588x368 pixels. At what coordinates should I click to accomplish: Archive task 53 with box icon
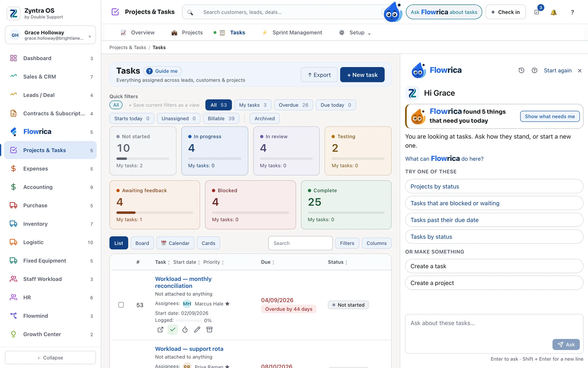[x=209, y=330]
